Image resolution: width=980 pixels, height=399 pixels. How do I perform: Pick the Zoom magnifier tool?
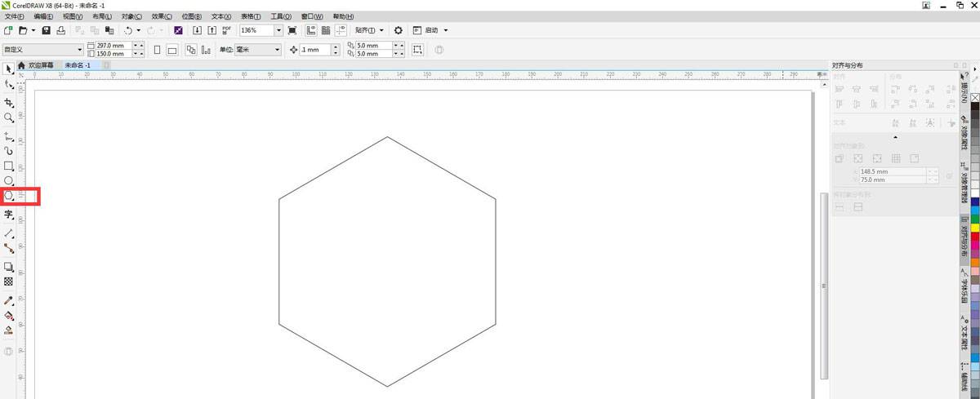[x=9, y=117]
